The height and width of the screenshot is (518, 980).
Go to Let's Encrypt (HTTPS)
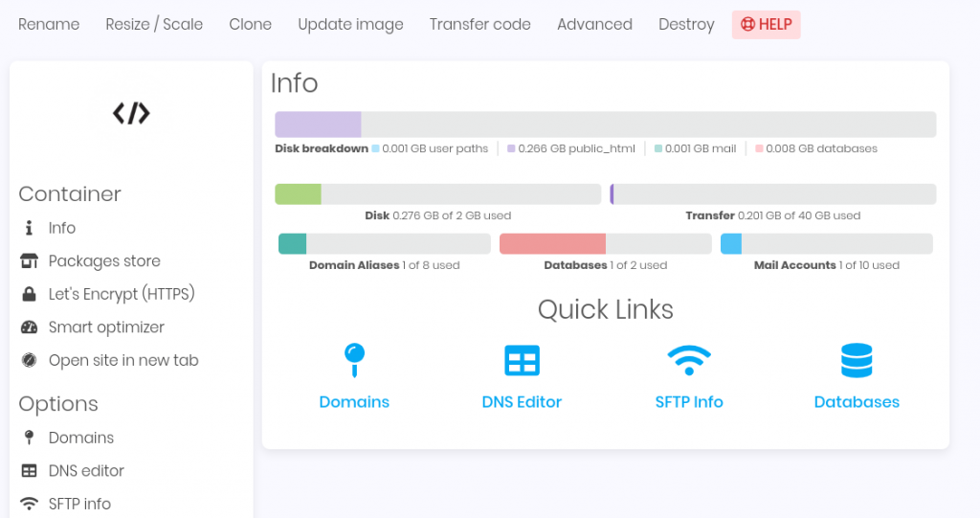coord(122,294)
